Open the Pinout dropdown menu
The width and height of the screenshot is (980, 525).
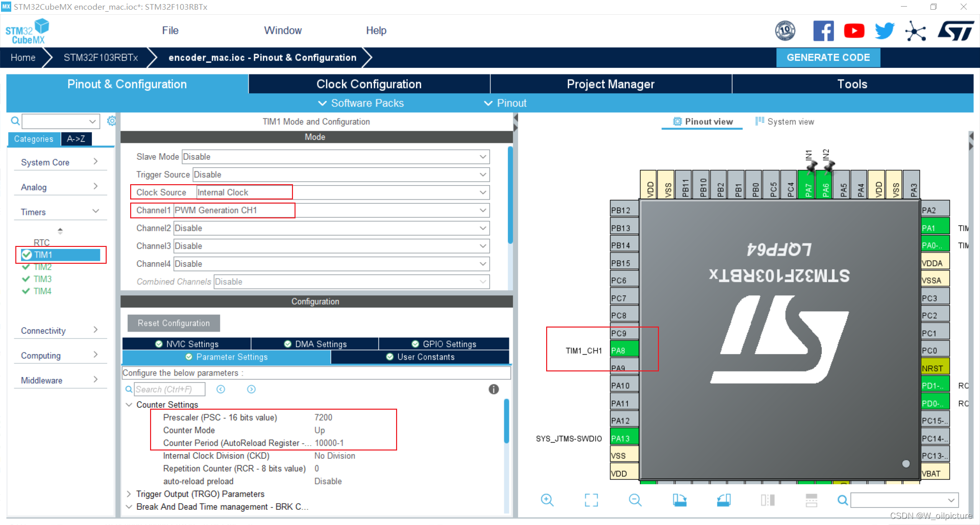(505, 103)
